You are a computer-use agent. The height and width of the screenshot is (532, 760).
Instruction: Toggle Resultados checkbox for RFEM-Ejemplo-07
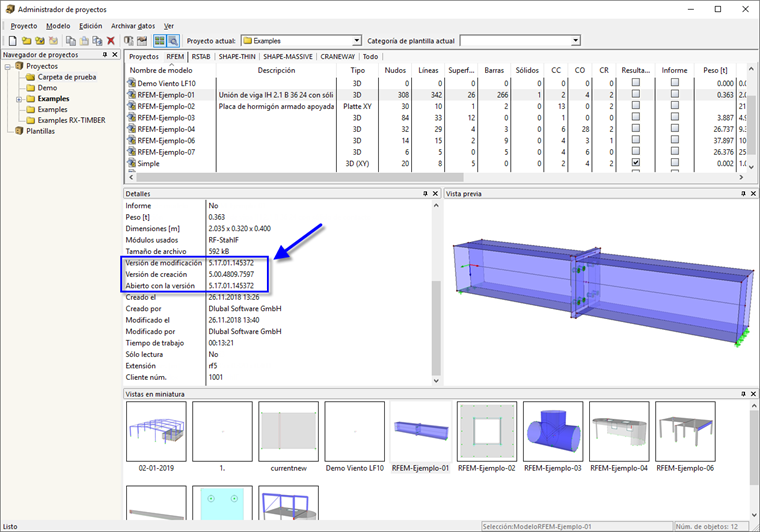(636, 151)
